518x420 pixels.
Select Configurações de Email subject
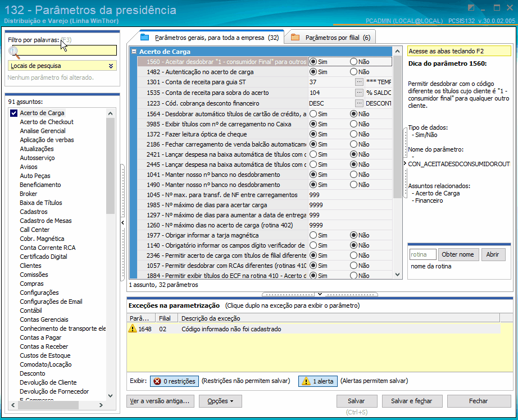click(x=51, y=302)
